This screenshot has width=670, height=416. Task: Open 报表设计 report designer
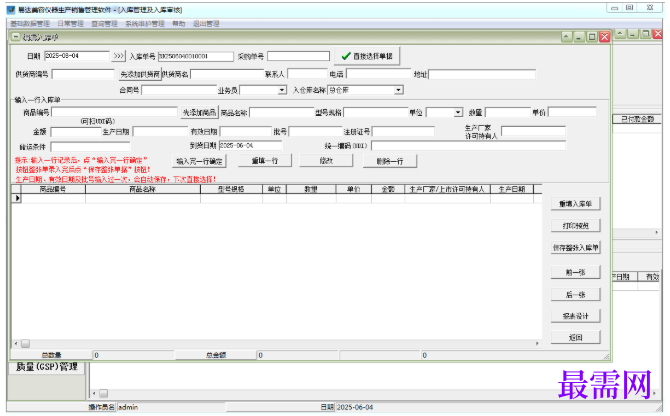(x=576, y=316)
